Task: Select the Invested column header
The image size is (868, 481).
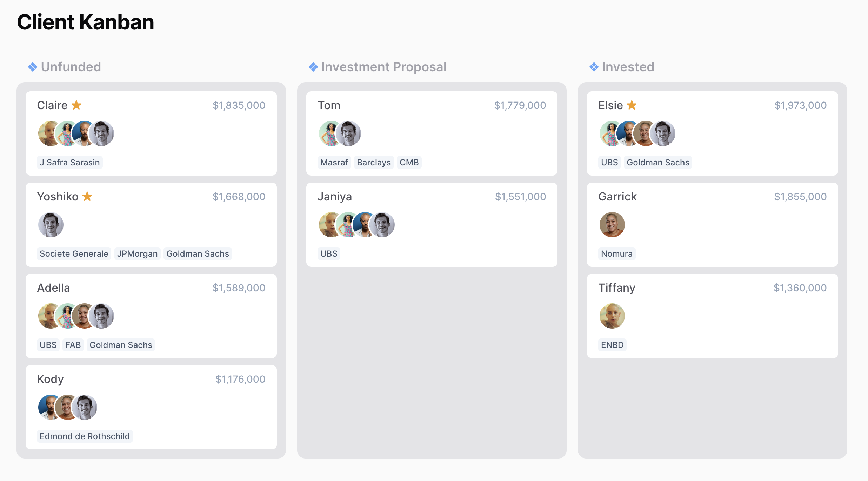Action: coord(628,67)
